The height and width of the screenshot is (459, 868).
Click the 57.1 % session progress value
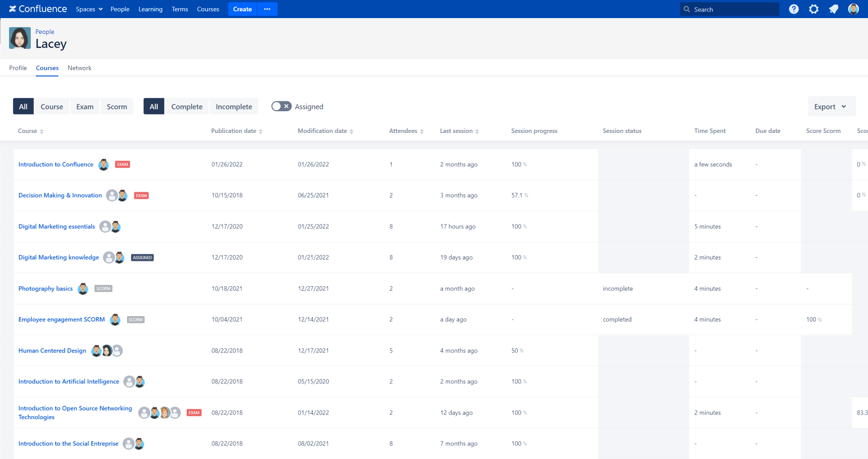(x=520, y=195)
